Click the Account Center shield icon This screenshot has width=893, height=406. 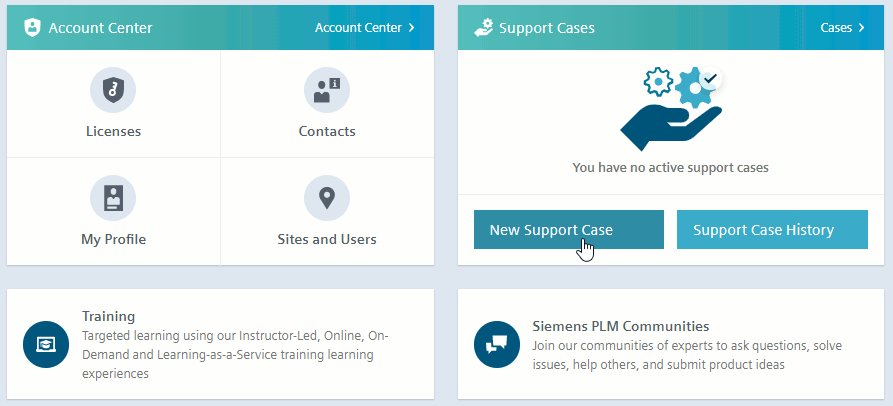(31, 28)
